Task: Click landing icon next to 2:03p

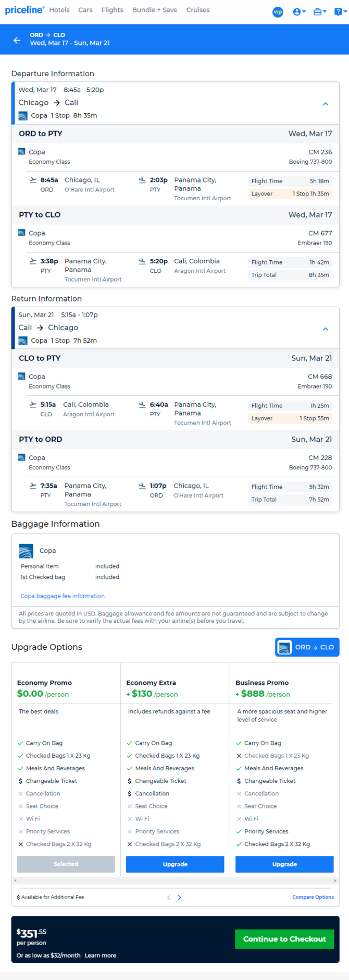Action: coord(142,180)
